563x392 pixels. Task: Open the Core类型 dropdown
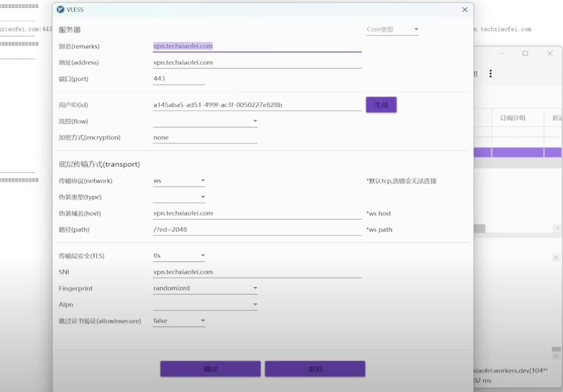pos(392,30)
